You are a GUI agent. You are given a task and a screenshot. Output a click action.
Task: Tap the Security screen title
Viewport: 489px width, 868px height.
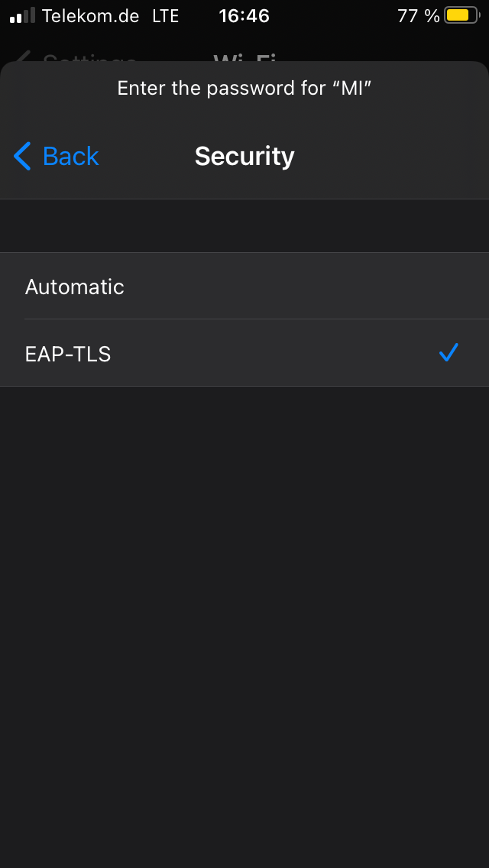click(244, 156)
